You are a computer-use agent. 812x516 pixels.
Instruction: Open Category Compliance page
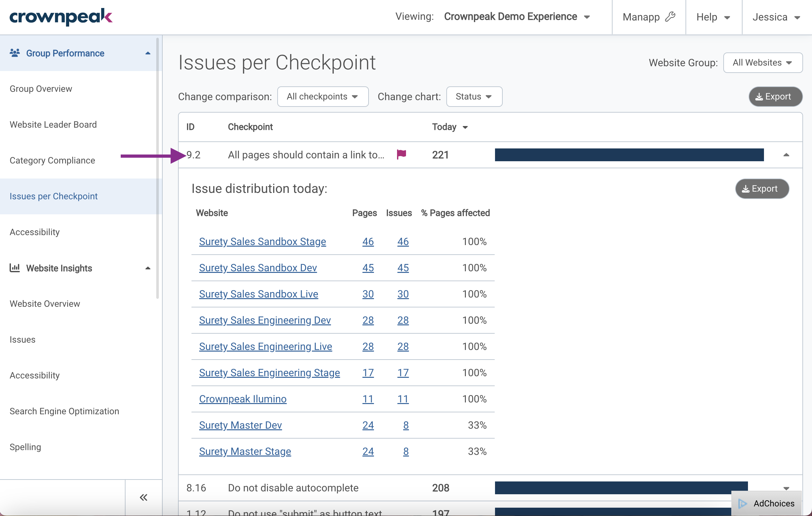tap(52, 160)
